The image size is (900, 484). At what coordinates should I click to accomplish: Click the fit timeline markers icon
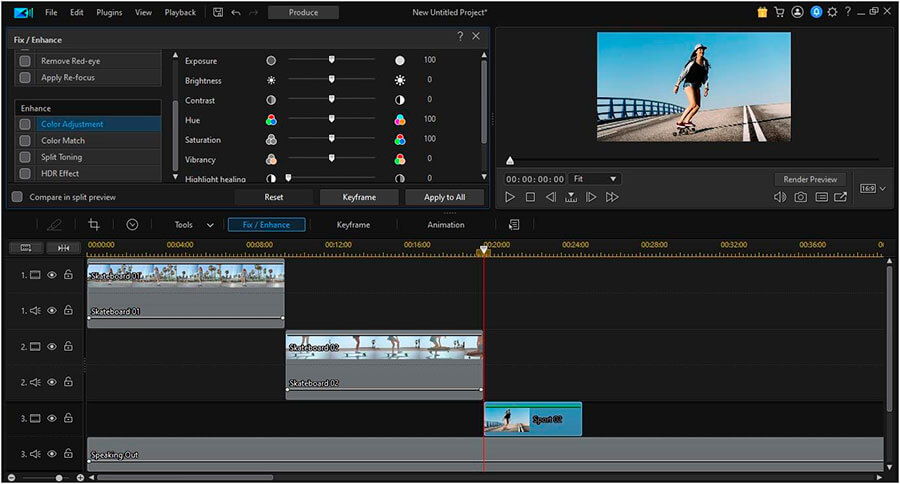pyautogui.click(x=63, y=247)
